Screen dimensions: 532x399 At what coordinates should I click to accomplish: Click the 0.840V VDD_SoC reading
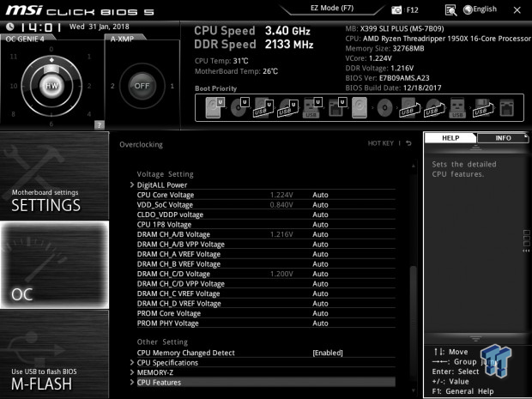click(281, 204)
